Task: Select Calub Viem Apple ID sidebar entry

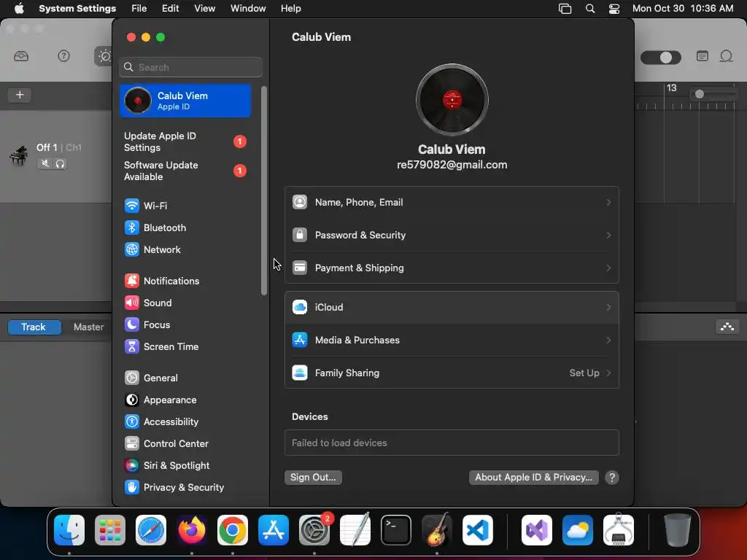Action: (185, 101)
